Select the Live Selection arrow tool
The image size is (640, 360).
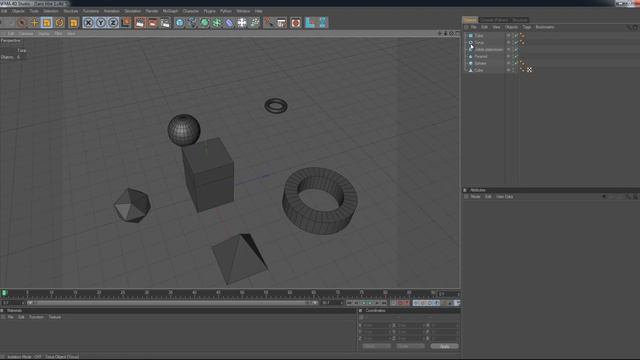click(22, 23)
